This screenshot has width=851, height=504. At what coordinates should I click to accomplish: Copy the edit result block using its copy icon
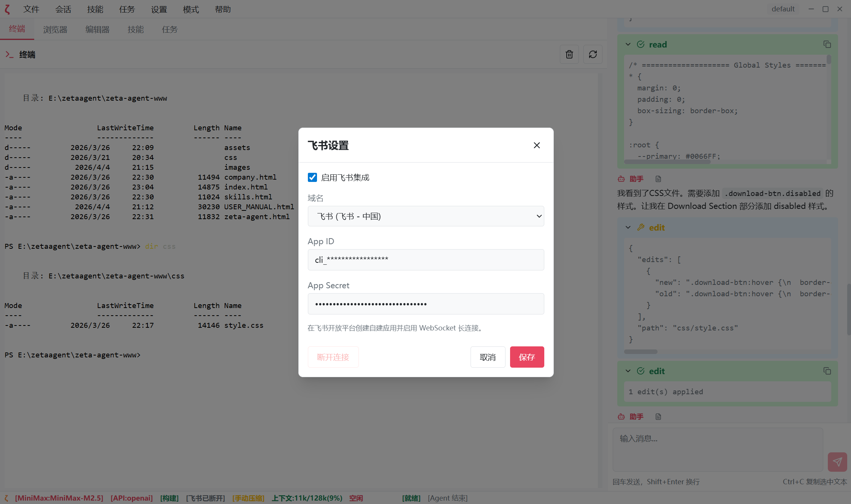[x=827, y=371]
